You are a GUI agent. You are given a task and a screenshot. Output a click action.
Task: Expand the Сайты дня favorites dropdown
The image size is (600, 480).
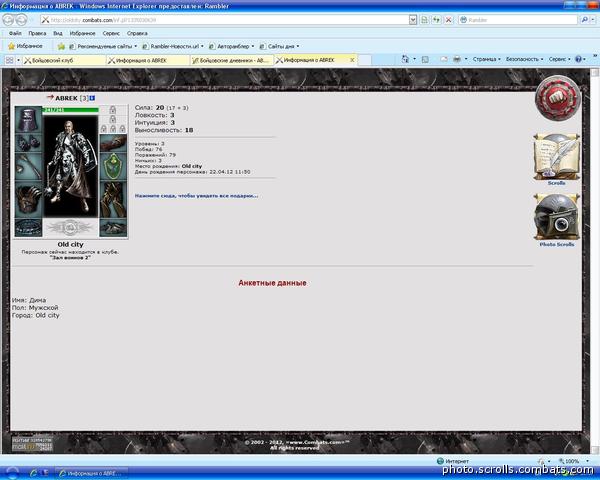298,46
